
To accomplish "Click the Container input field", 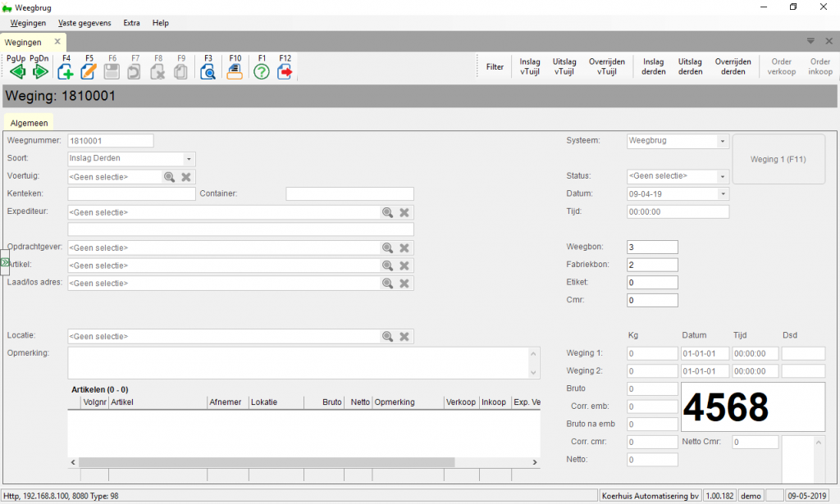I will click(349, 193).
